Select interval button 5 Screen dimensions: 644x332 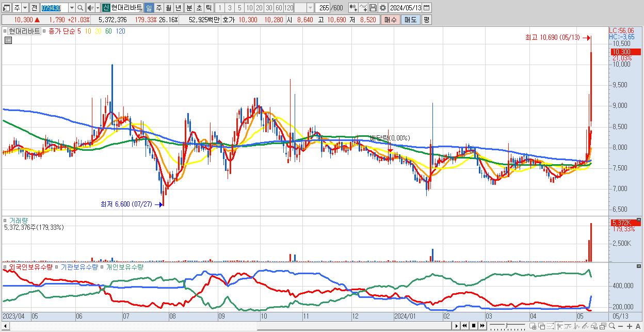click(x=239, y=8)
